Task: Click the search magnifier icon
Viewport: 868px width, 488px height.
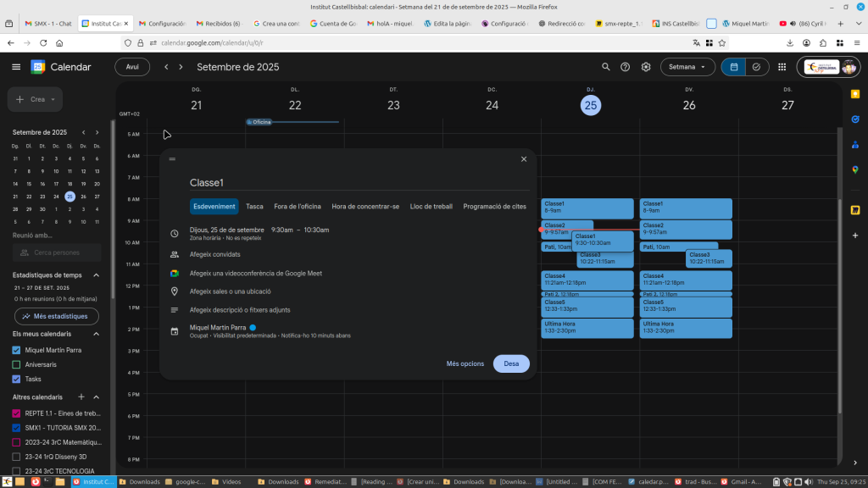Action: (x=605, y=67)
